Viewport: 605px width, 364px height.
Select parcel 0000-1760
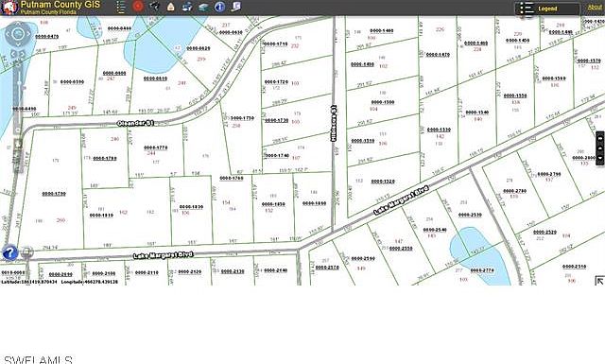(x=232, y=178)
